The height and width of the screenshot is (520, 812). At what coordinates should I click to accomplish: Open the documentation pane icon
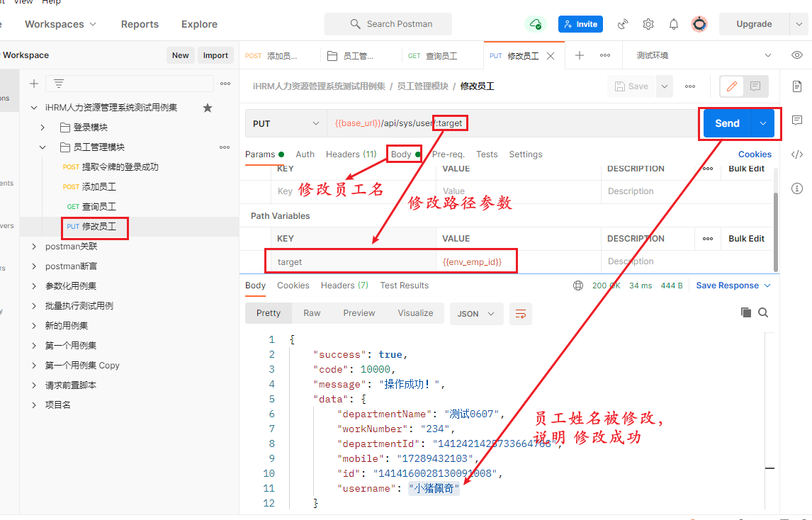pos(797,86)
